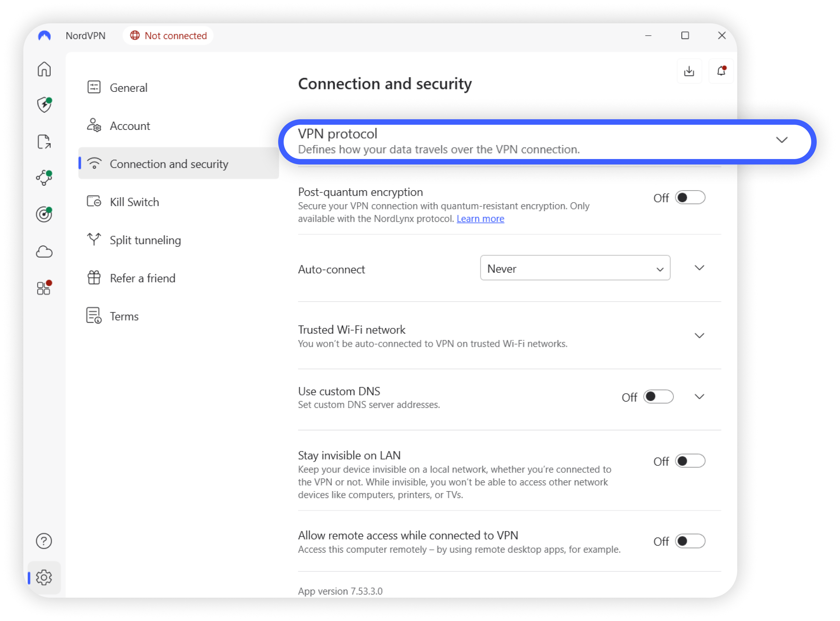Open the Home icon in sidebar
This screenshot has width=840, height=621.
click(x=44, y=69)
